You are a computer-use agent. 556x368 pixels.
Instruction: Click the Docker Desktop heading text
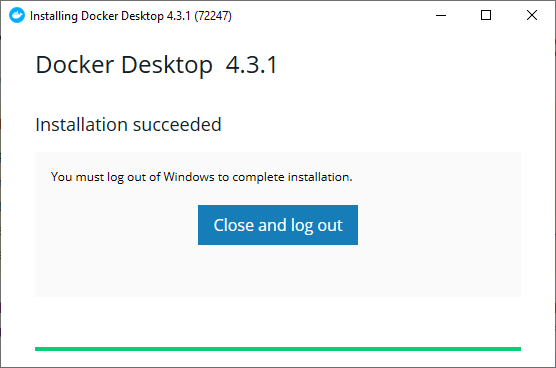124,65
